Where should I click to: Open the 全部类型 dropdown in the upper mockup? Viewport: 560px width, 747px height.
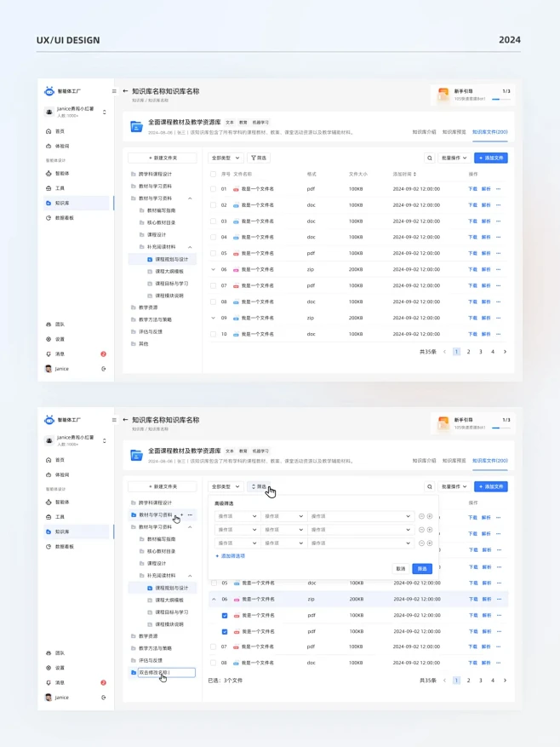226,158
